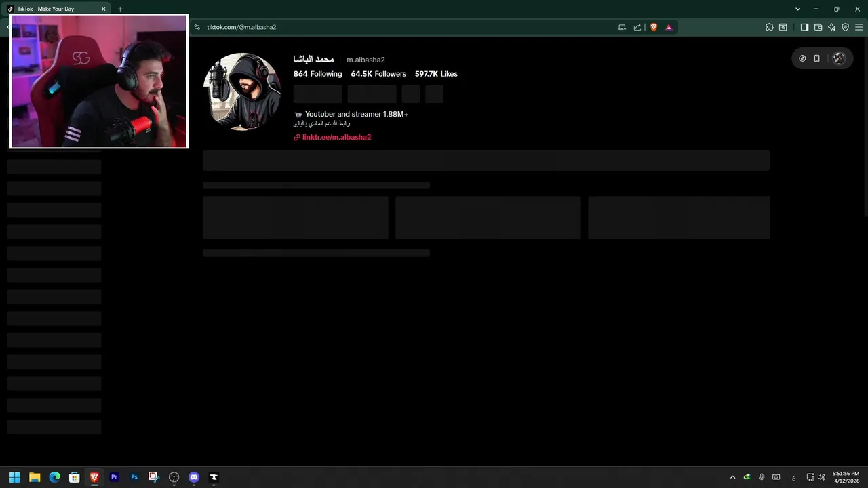Open a new browser tab
The width and height of the screenshot is (868, 488).
[120, 9]
